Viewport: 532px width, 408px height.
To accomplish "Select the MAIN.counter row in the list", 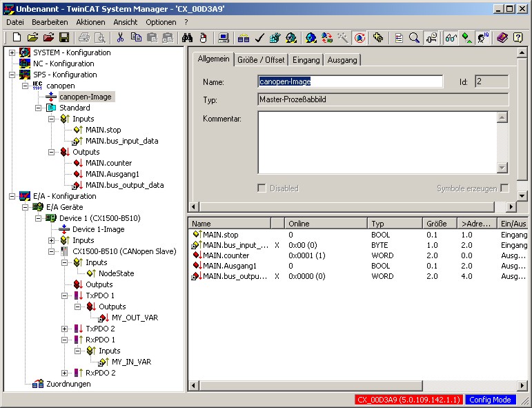I will [x=359, y=255].
